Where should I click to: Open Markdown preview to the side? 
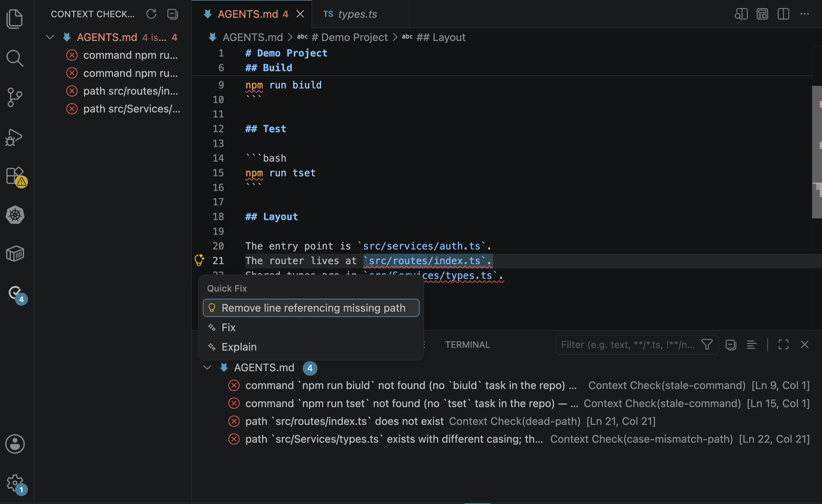coord(741,14)
